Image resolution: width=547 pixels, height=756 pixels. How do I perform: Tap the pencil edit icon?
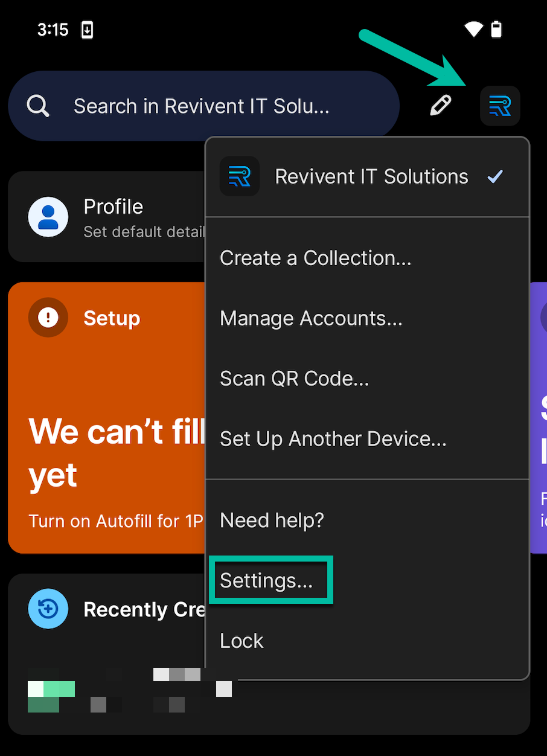[x=441, y=106]
